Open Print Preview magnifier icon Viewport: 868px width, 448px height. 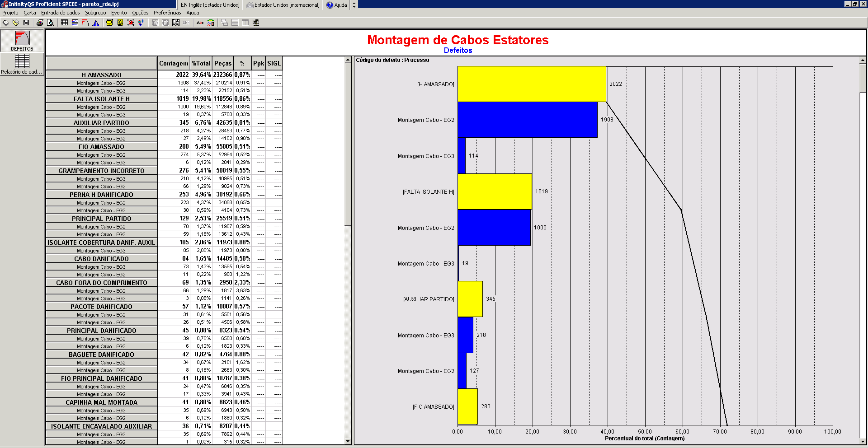(50, 23)
